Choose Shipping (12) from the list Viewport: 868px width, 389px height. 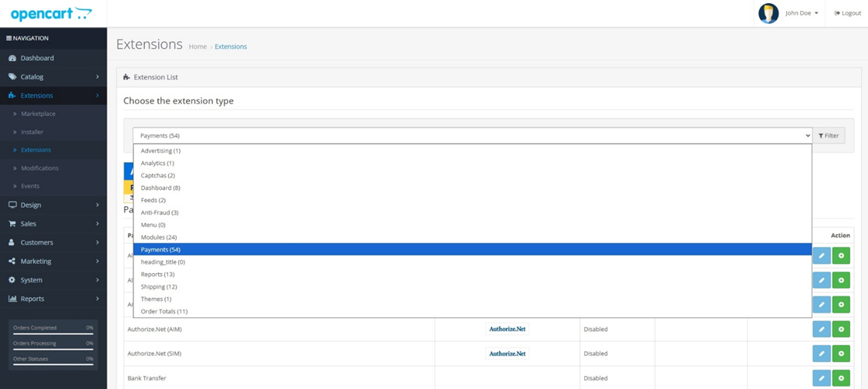point(472,286)
